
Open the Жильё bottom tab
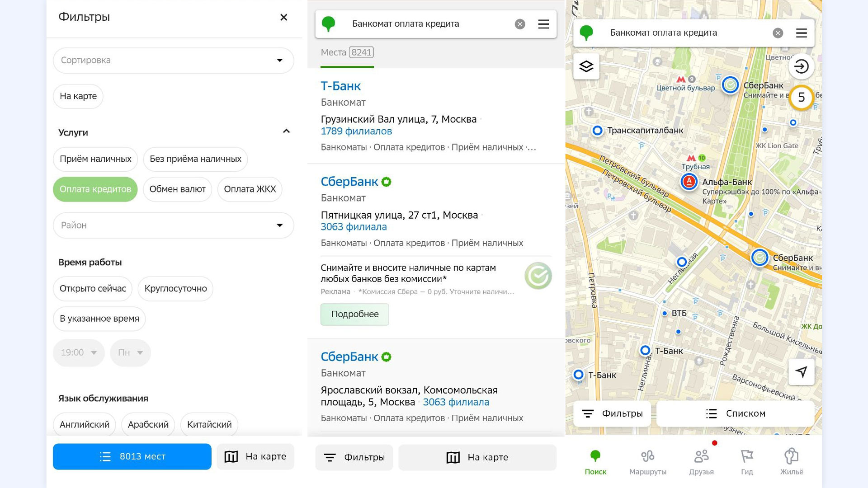(x=792, y=462)
